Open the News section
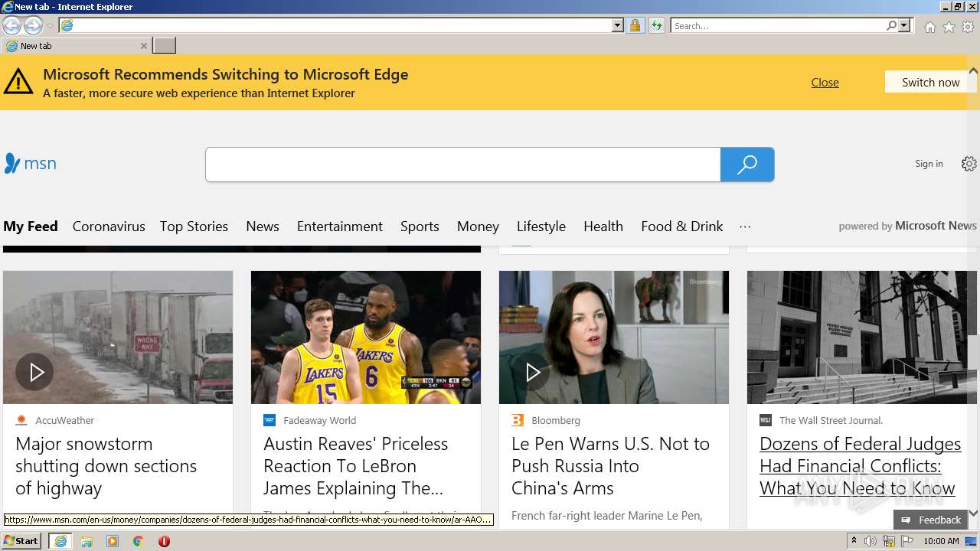980x551 pixels. (x=263, y=227)
